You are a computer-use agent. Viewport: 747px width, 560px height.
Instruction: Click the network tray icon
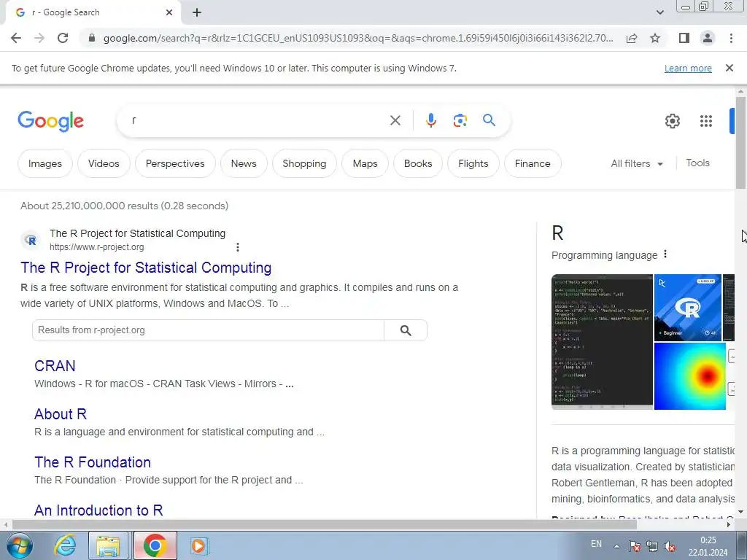651,546
